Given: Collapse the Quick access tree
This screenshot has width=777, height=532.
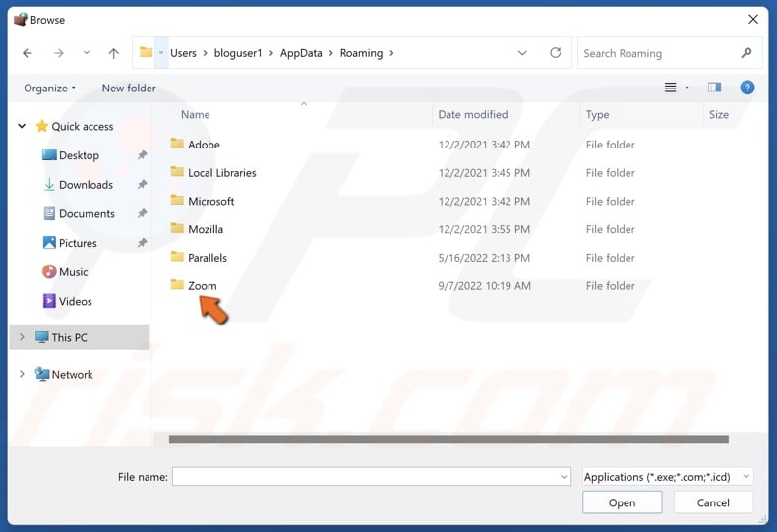Looking at the screenshot, I should 22,126.
